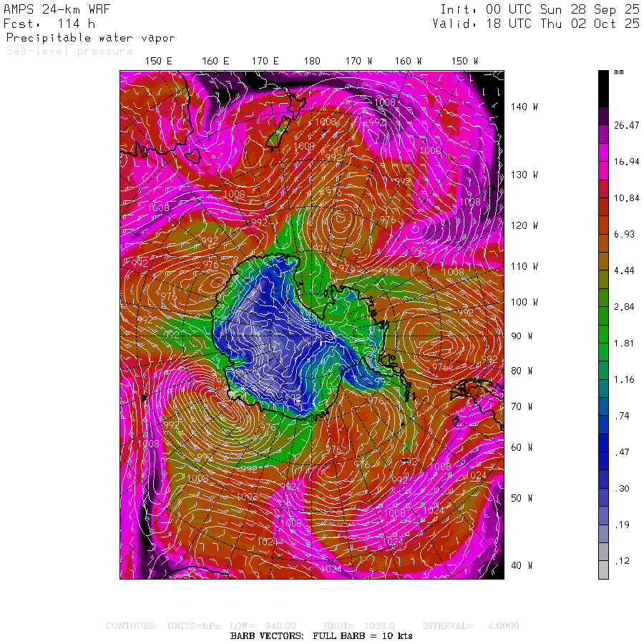Viewport: 644px width, 644px height.
Task: Click the "40 W" label beside the map
Action: (x=522, y=565)
